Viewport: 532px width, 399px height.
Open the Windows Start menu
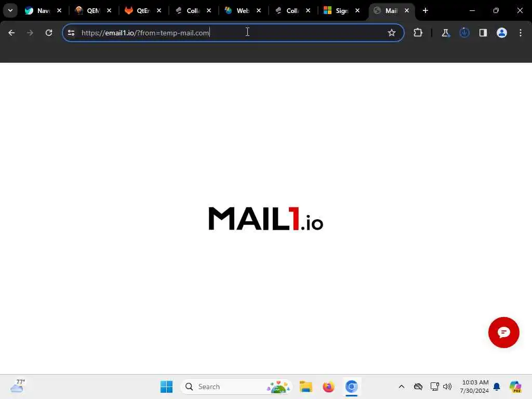coord(166,387)
